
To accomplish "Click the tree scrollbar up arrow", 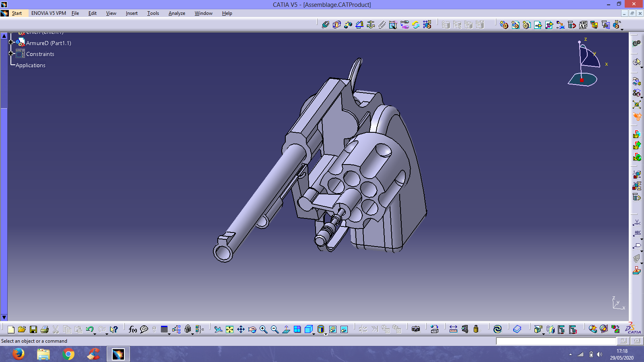I will point(4,36).
